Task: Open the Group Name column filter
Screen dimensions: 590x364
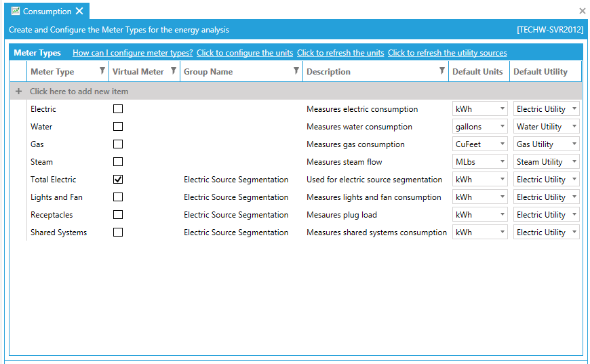Action: coord(296,71)
